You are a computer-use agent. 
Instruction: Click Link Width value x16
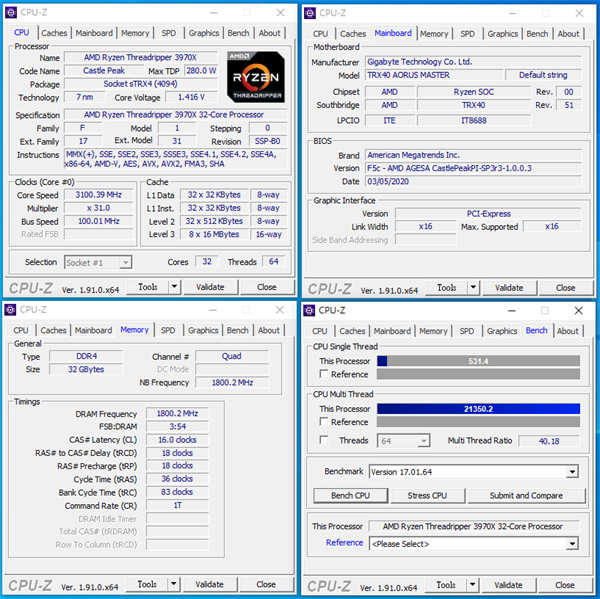click(426, 227)
